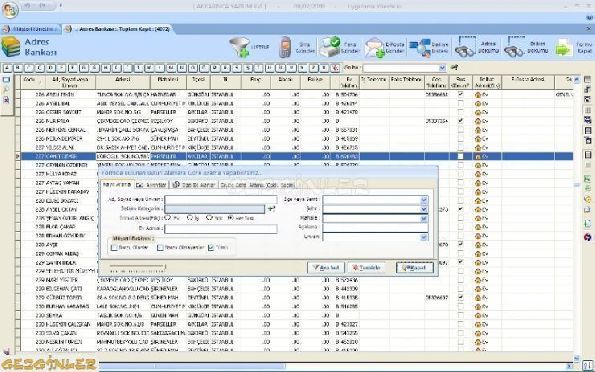The height and width of the screenshot is (372, 595).
Task: Toggle checkbox in the highlighted blue row
Action: 460,156
